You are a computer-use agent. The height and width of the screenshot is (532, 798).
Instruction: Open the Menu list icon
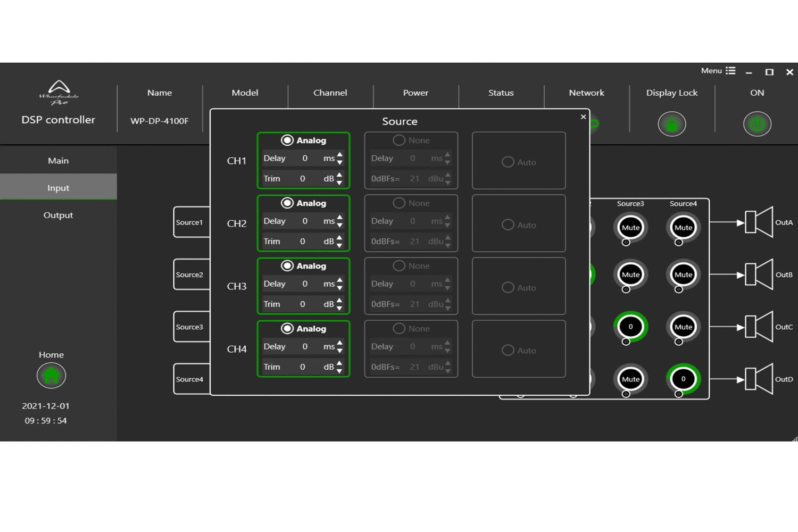click(730, 71)
